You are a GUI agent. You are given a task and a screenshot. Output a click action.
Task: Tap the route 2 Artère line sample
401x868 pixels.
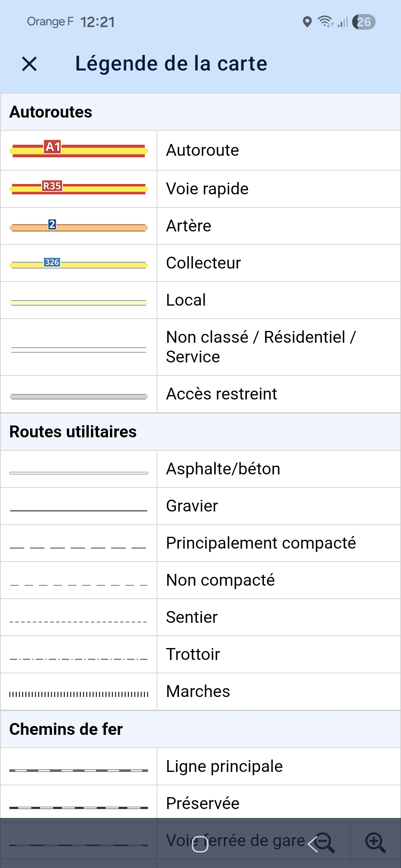pyautogui.click(x=79, y=226)
